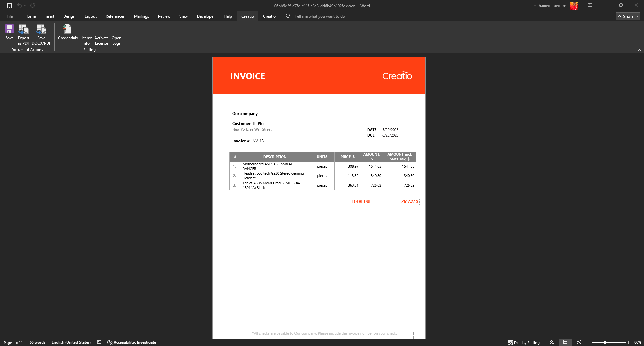The image size is (644, 346).
Task: Click the quick access Save icon
Action: (x=10, y=6)
